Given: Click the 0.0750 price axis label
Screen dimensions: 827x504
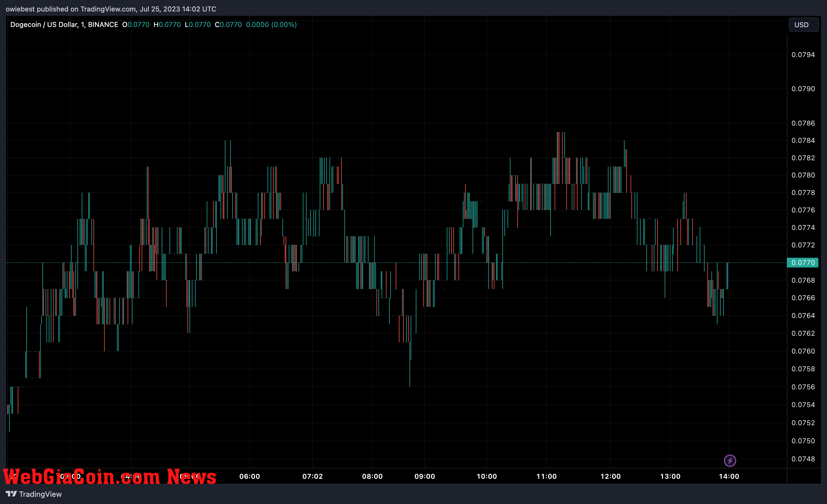Looking at the screenshot, I should pyautogui.click(x=803, y=441).
